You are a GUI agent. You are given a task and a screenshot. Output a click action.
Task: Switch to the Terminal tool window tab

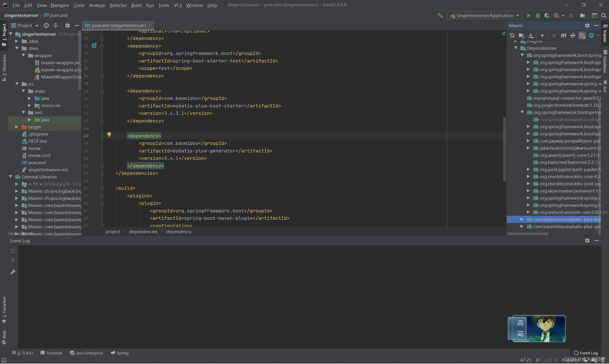(x=52, y=353)
